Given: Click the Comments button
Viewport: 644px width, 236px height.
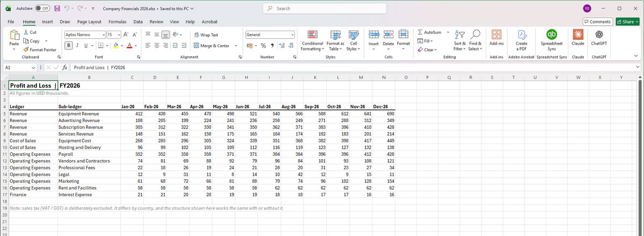Looking at the screenshot, I should coord(598,22).
